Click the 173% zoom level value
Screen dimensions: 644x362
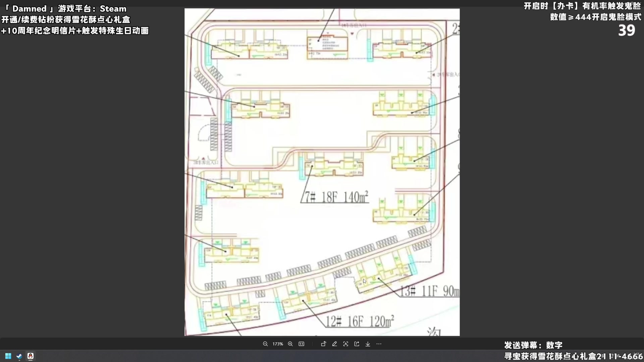pos(278,344)
